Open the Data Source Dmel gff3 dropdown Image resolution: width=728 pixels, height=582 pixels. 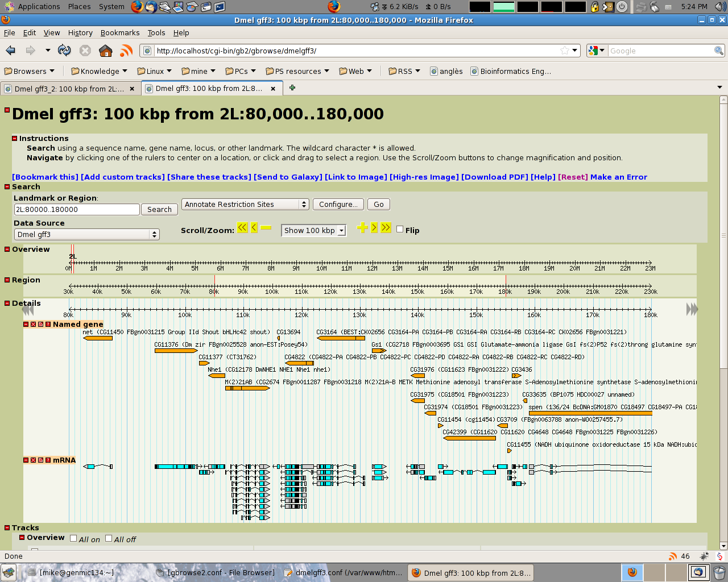(x=86, y=234)
